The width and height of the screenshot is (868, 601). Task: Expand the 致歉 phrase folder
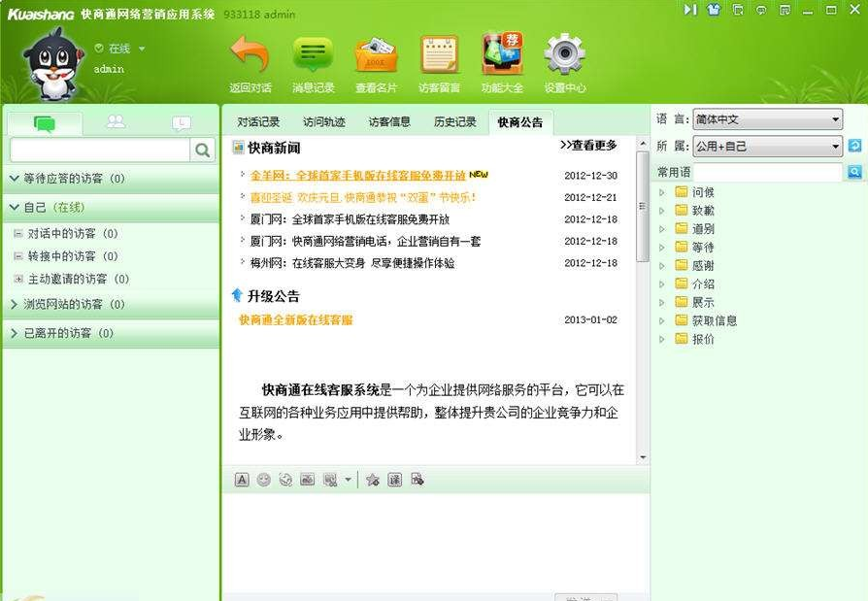coord(661,211)
